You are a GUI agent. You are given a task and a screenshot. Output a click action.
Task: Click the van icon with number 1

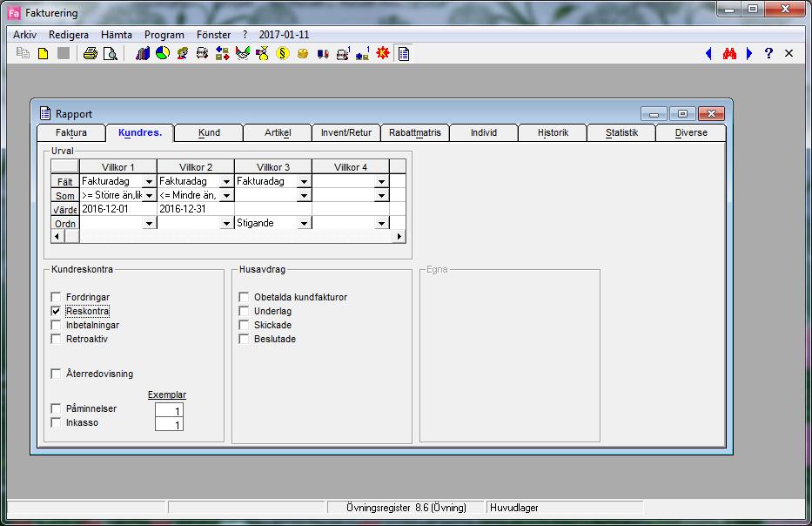[x=343, y=53]
